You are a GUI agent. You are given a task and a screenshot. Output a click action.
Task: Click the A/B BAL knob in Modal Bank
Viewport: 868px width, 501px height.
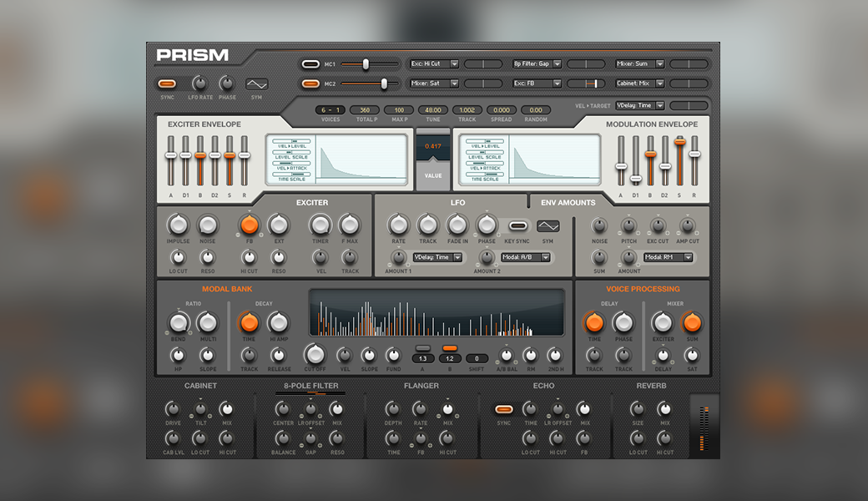pos(506,356)
